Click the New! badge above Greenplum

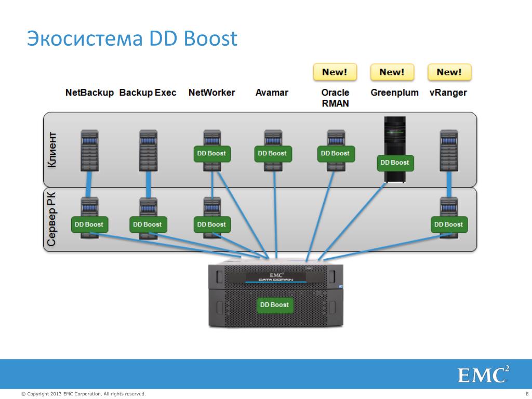(392, 72)
